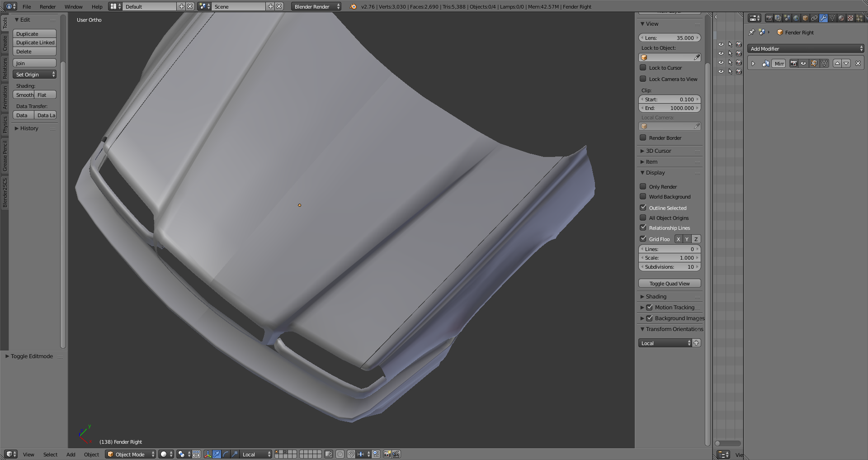Move the Mirror modifier up
Image resolution: width=868 pixels, height=460 pixels.
pyautogui.click(x=837, y=64)
